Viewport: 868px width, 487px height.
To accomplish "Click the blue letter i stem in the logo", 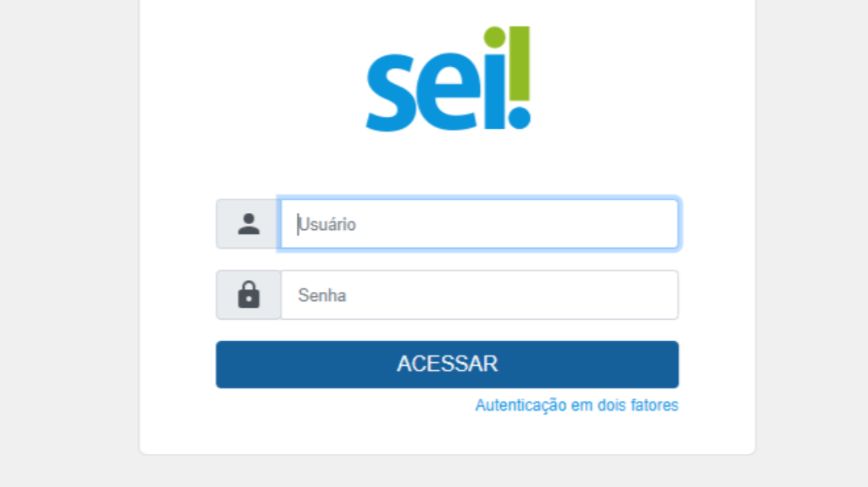I will pos(495,92).
